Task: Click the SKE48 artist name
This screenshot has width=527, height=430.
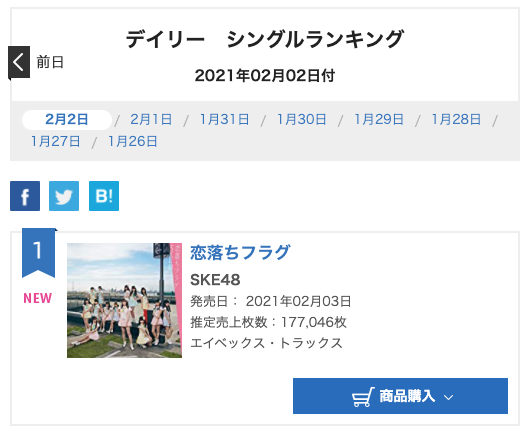Action: (215, 280)
